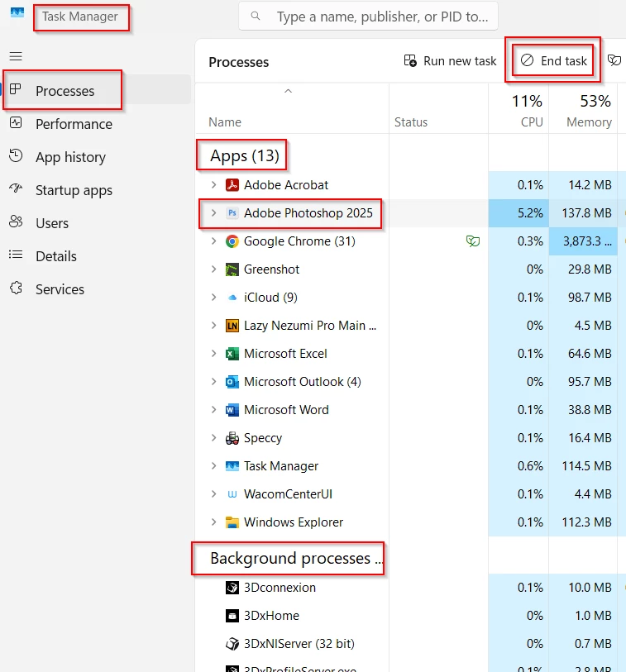This screenshot has height=672, width=626.
Task: Click the Task Manager row icon
Action: (x=232, y=466)
